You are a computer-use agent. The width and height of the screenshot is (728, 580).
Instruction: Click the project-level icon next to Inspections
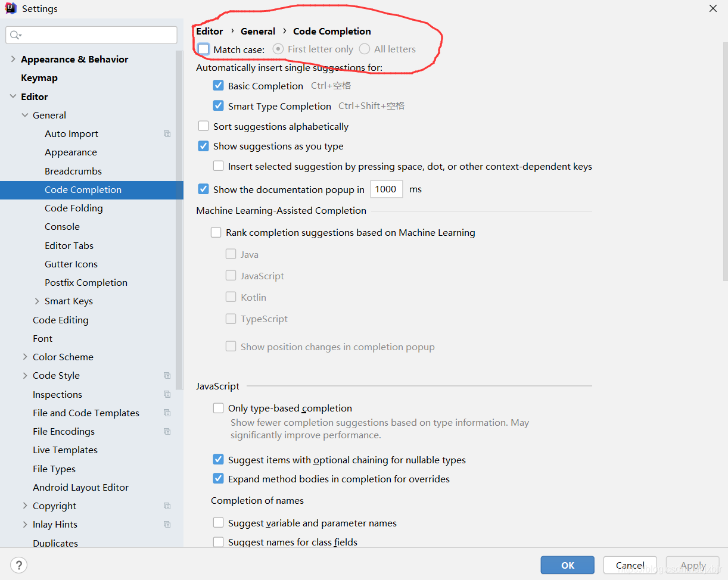point(167,394)
